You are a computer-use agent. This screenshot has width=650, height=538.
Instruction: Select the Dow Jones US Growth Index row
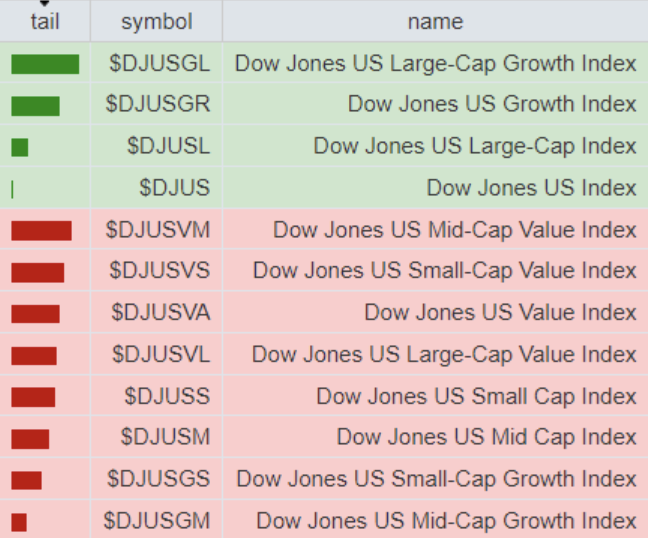pos(492,105)
